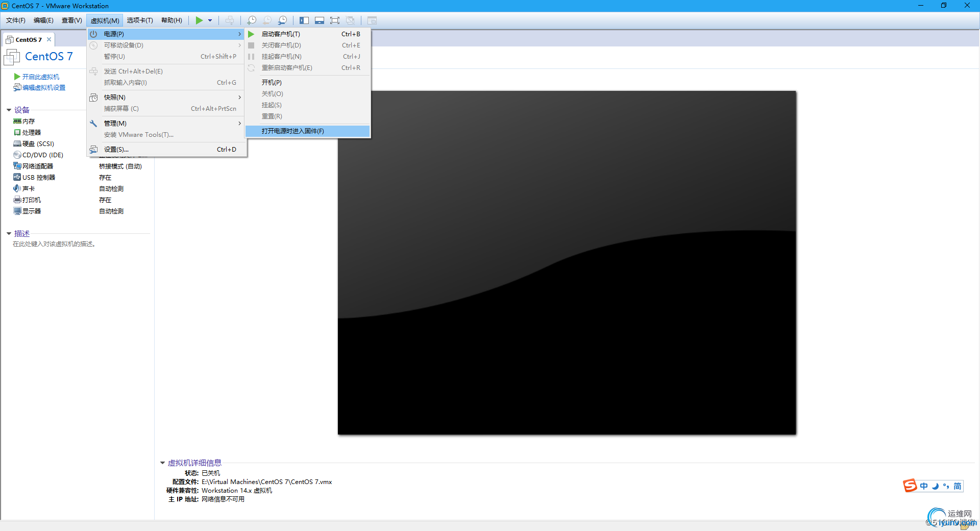Open the 帮助(H) menu
The width and height of the screenshot is (980, 531).
click(171, 20)
